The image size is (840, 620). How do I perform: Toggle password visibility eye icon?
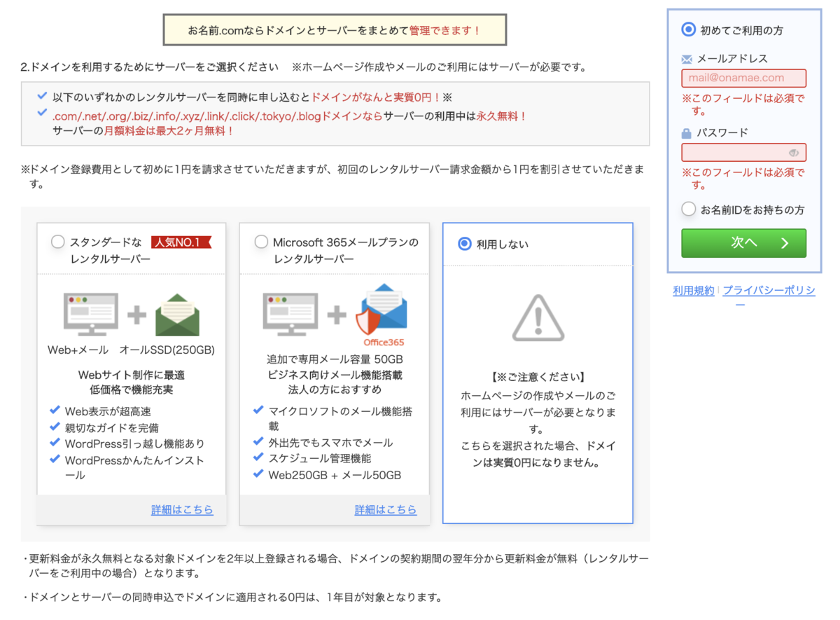pos(794,153)
